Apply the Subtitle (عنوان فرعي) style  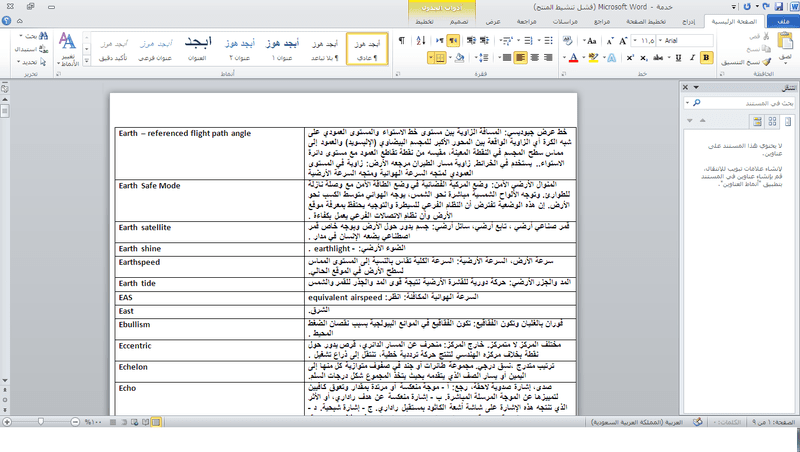(x=155, y=49)
